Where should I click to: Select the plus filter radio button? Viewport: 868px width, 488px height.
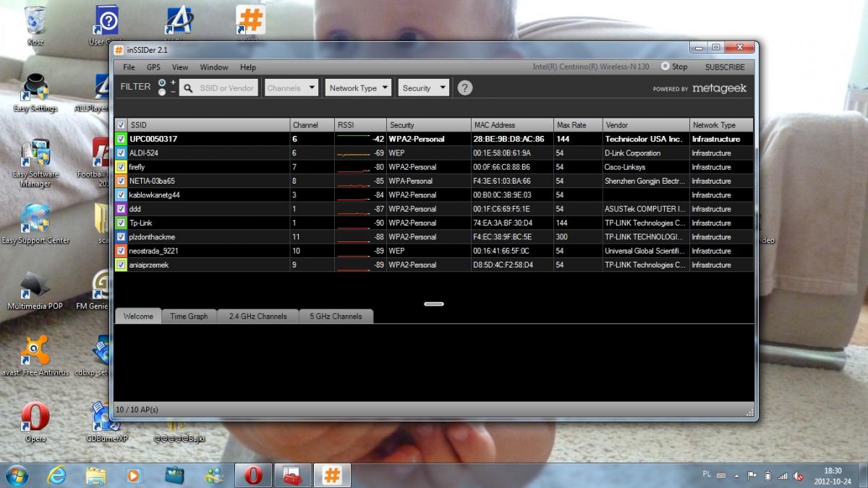point(162,82)
